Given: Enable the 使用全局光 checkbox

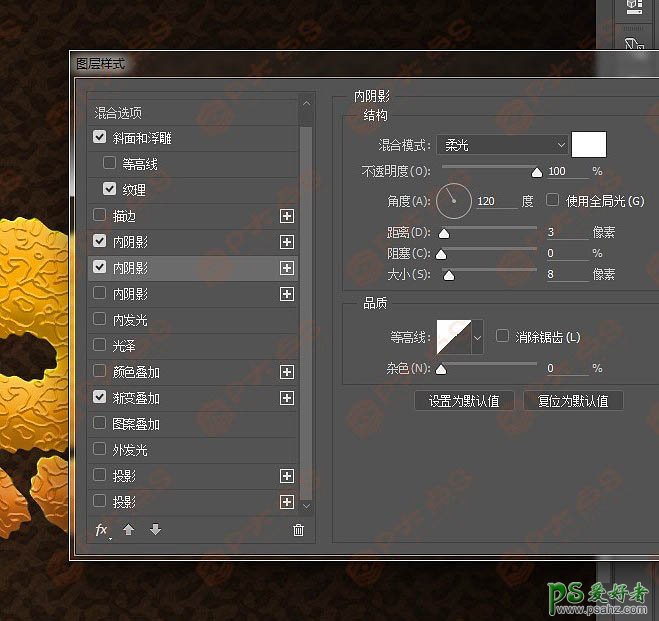Looking at the screenshot, I should pos(552,201).
